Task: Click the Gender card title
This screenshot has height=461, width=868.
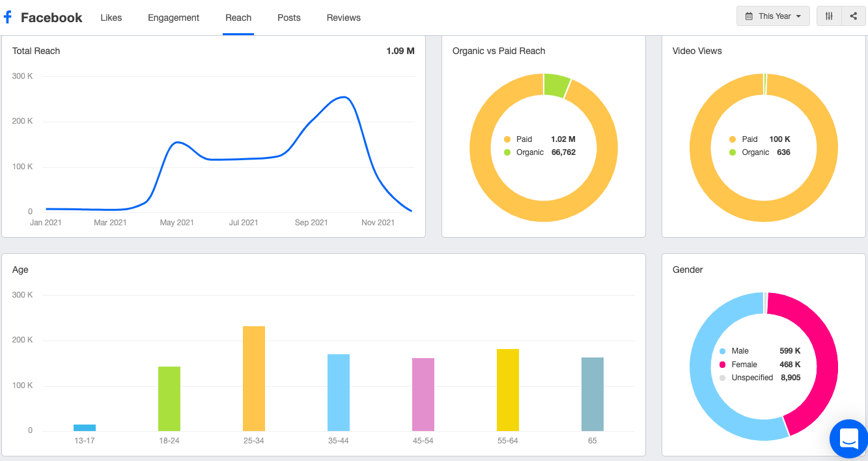Action: click(688, 270)
